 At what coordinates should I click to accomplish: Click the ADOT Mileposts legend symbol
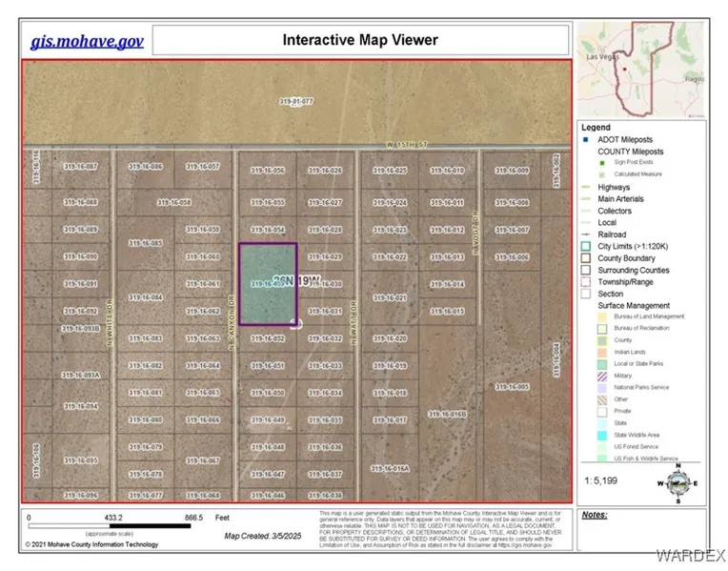(x=587, y=140)
